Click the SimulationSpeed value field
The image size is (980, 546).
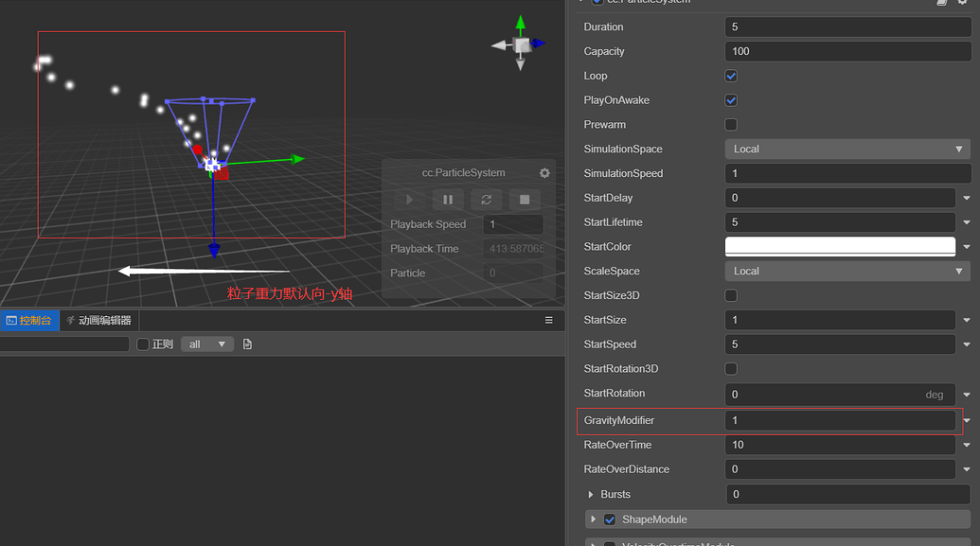[847, 173]
